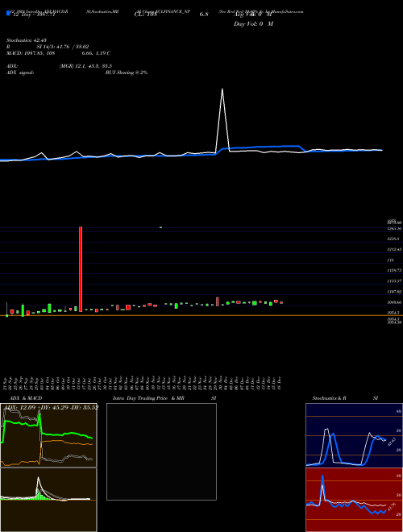403x532 pixels.
Task: Click the MACD histogram panel
Action: click(x=48, y=500)
